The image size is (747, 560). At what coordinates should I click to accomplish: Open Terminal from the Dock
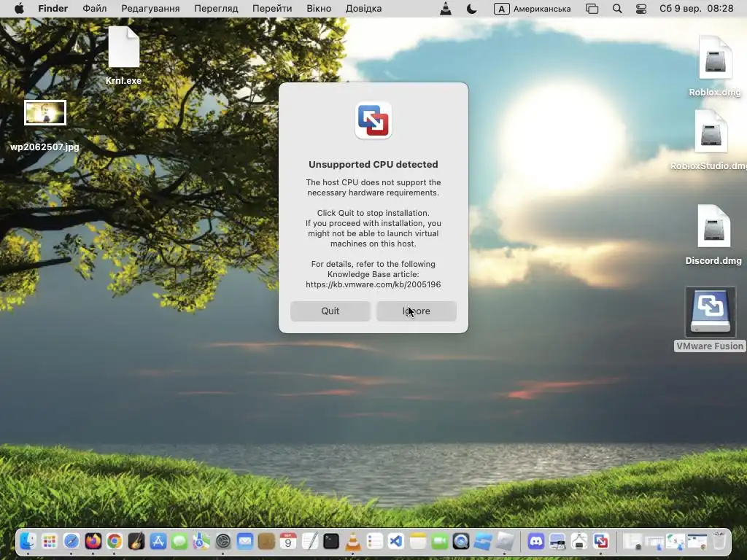point(331,542)
